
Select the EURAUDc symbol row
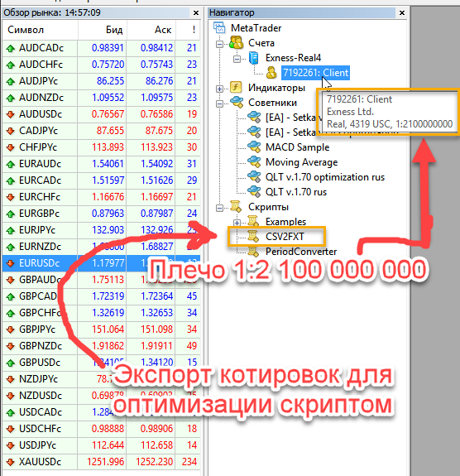tap(101, 164)
